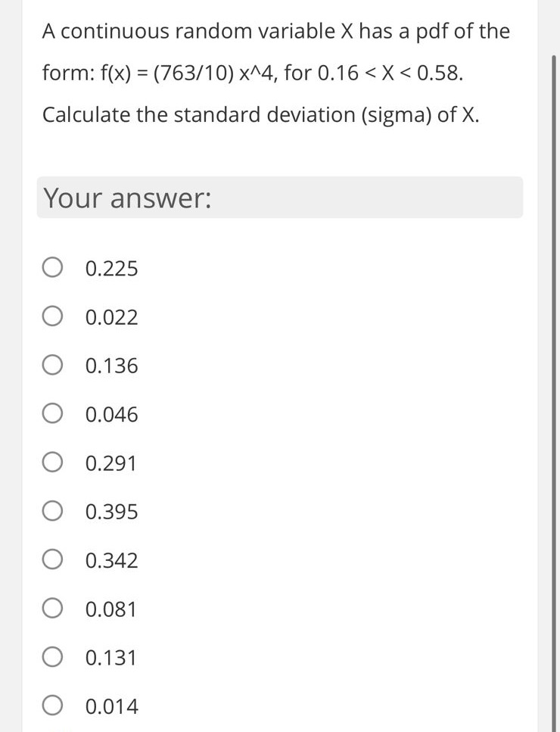This screenshot has width=560, height=732.
Task: Click the Your answer header bar
Action: 280,197
